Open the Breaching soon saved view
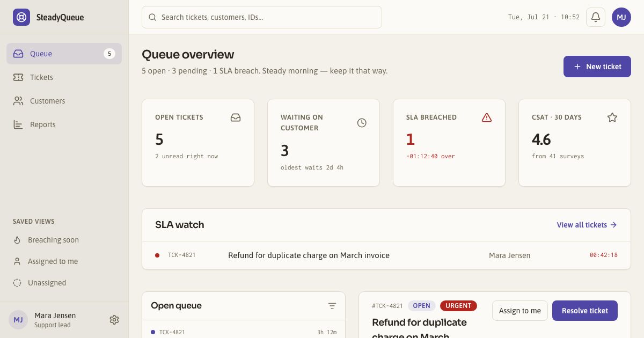This screenshot has height=338, width=644. (64, 240)
